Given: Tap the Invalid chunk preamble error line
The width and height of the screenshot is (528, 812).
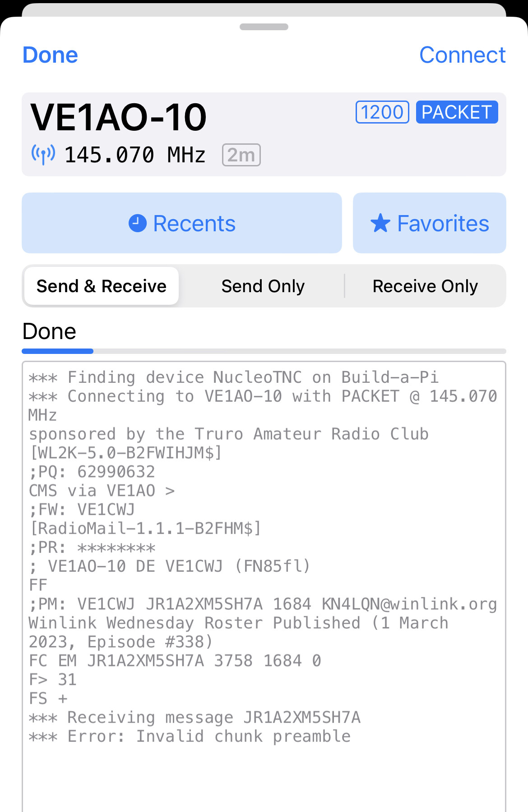Looking at the screenshot, I should [x=190, y=736].
